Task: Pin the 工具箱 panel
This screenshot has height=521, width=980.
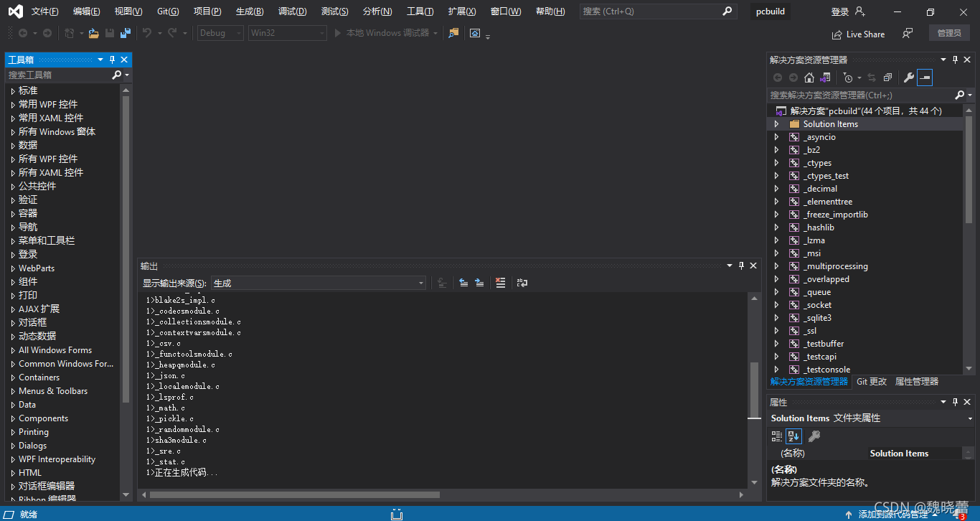Action: click(111, 60)
